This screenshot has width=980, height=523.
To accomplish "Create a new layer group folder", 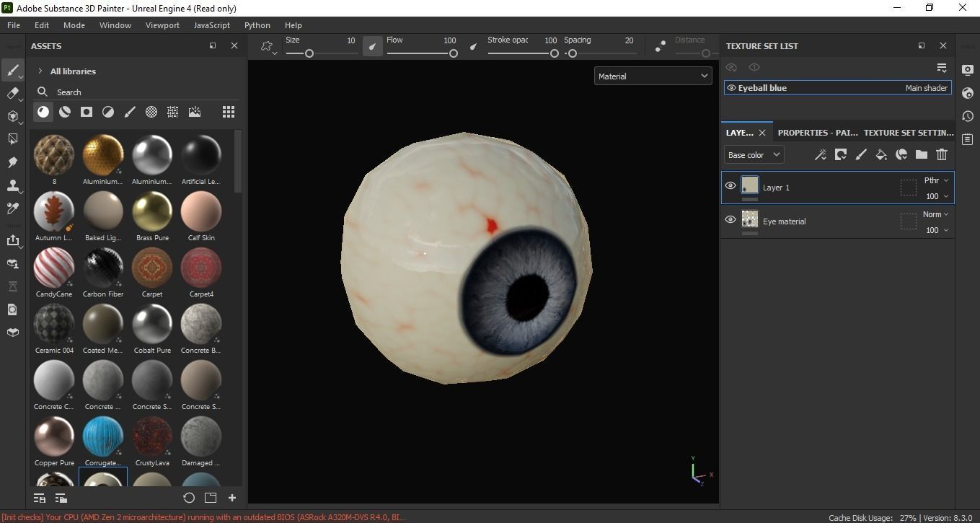I will click(x=921, y=154).
